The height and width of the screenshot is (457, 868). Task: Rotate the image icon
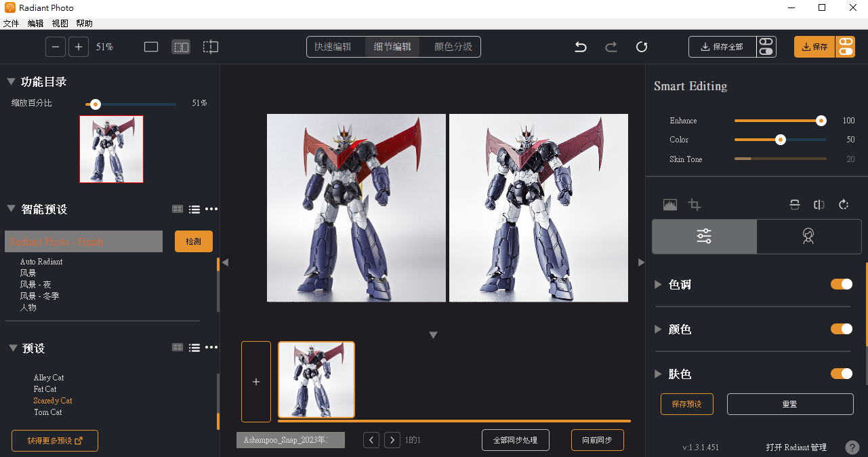844,205
